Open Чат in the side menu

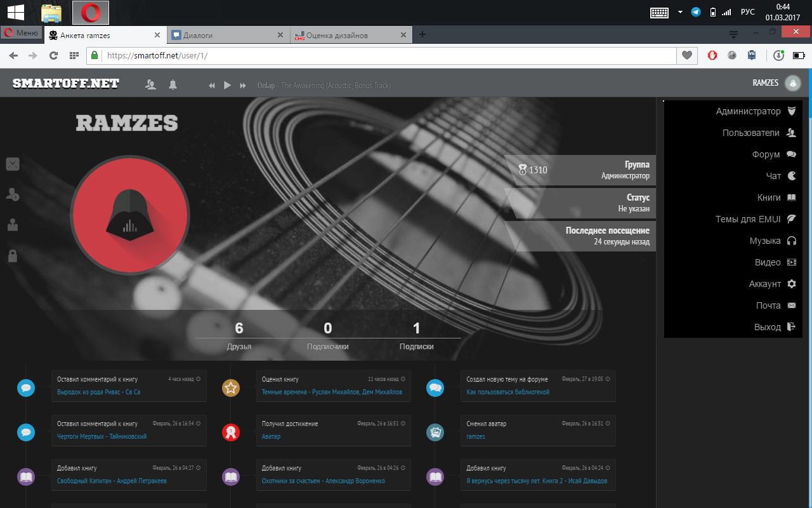pyautogui.click(x=781, y=176)
